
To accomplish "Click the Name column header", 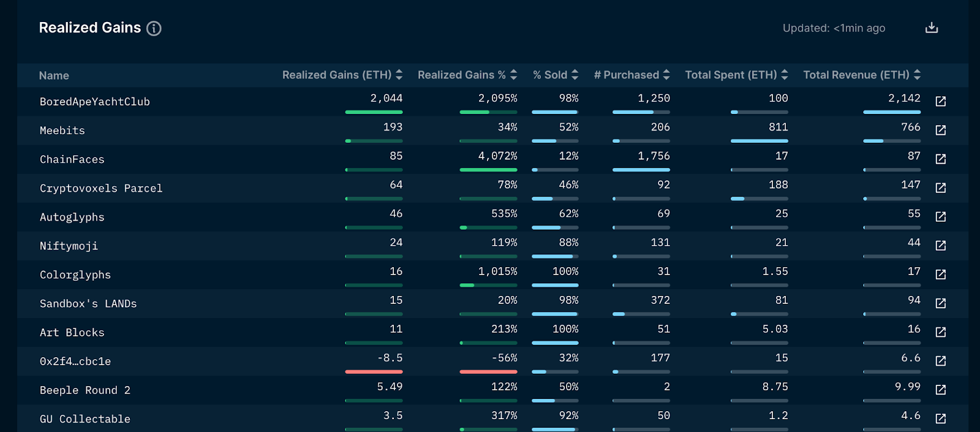I will pos(54,75).
